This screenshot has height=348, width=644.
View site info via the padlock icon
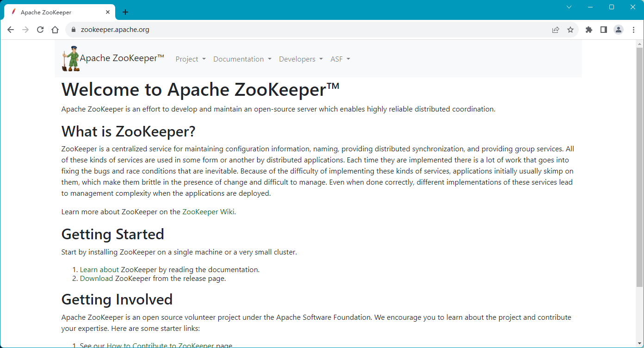coord(73,30)
